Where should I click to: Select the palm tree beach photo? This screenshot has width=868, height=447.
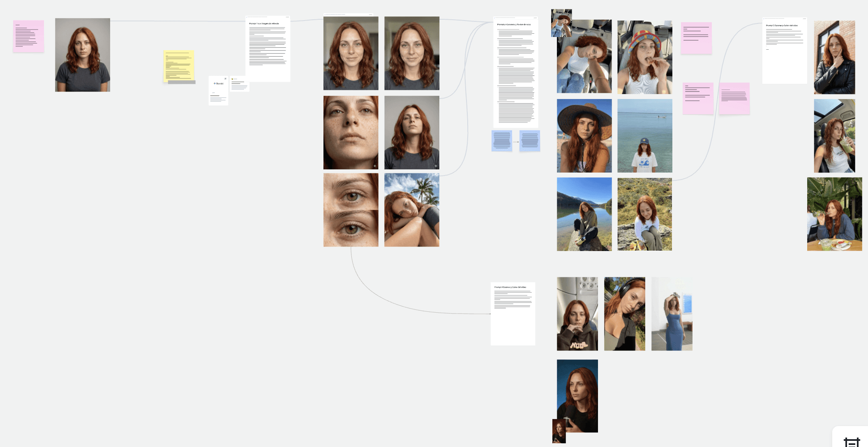click(411, 210)
